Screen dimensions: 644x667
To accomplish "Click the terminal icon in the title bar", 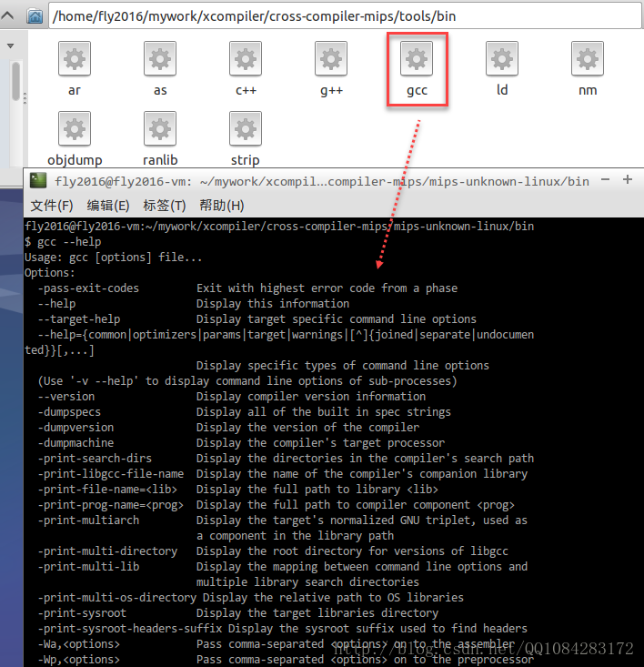I will click(38, 181).
